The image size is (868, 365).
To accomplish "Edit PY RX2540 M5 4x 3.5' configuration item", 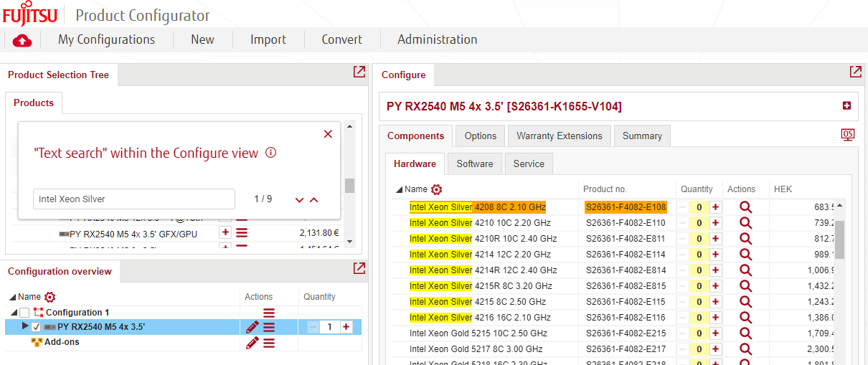I will pos(252,327).
